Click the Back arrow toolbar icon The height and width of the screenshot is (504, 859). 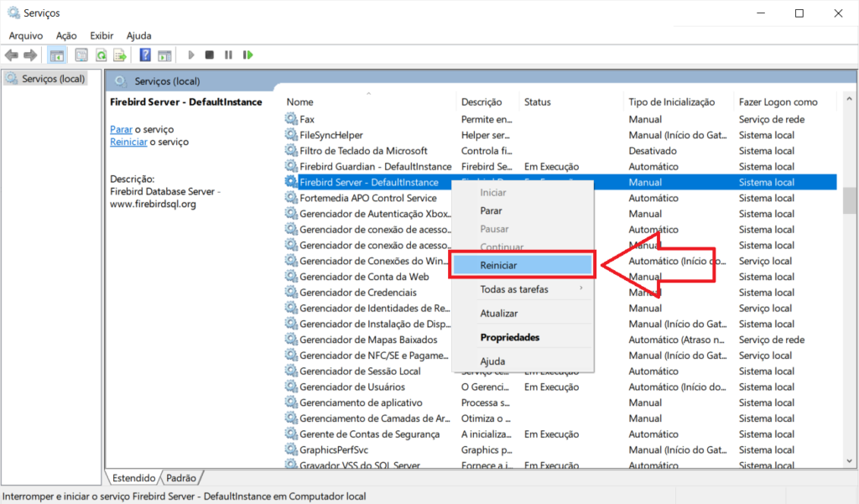(11, 55)
